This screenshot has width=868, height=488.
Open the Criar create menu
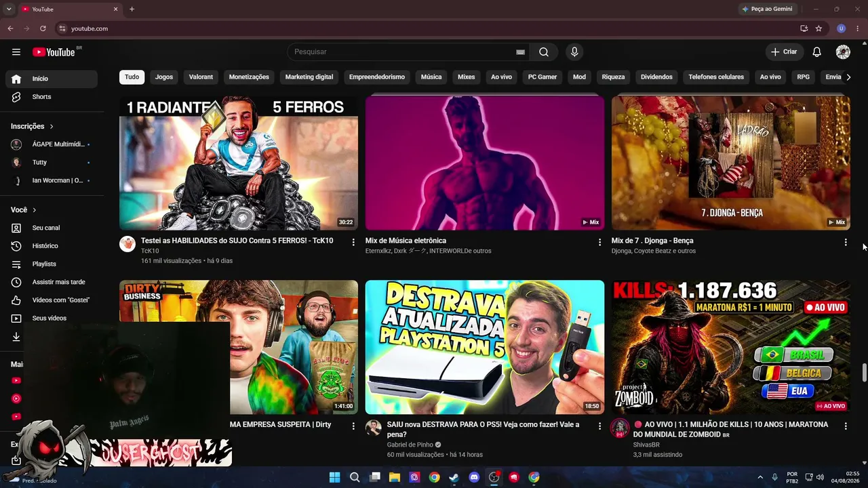[785, 52]
